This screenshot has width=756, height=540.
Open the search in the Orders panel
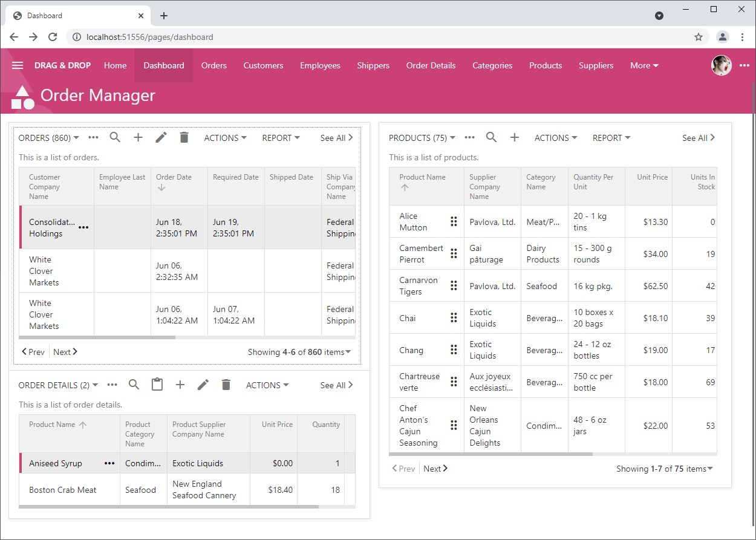pyautogui.click(x=115, y=137)
